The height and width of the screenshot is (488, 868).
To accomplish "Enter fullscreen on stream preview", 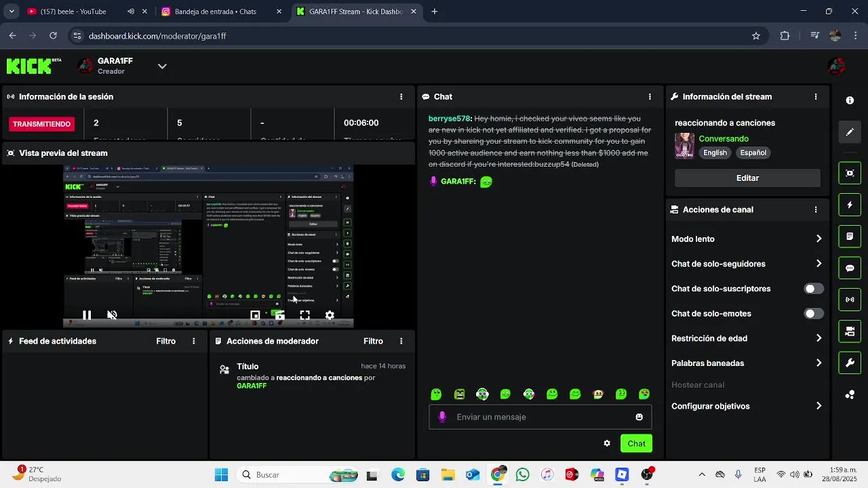I will pos(304,315).
